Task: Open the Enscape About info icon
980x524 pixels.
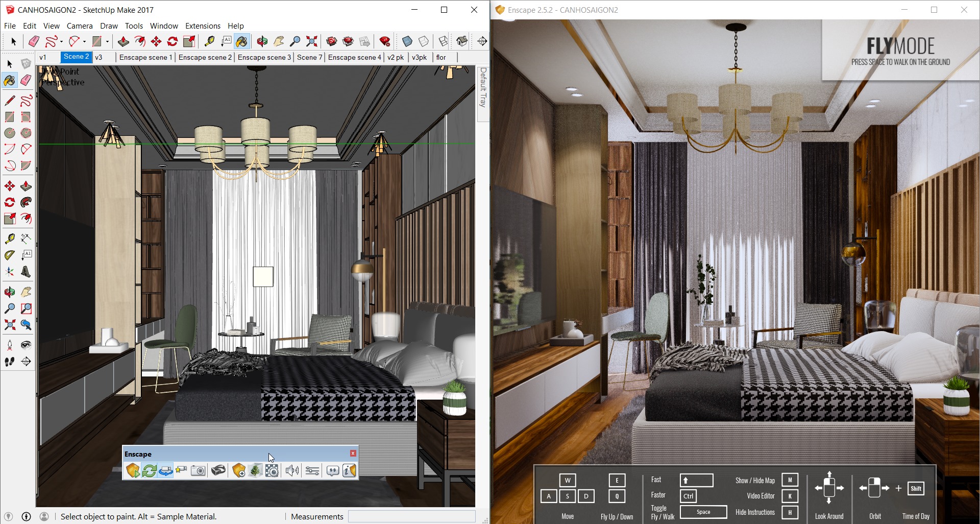Action: 349,470
